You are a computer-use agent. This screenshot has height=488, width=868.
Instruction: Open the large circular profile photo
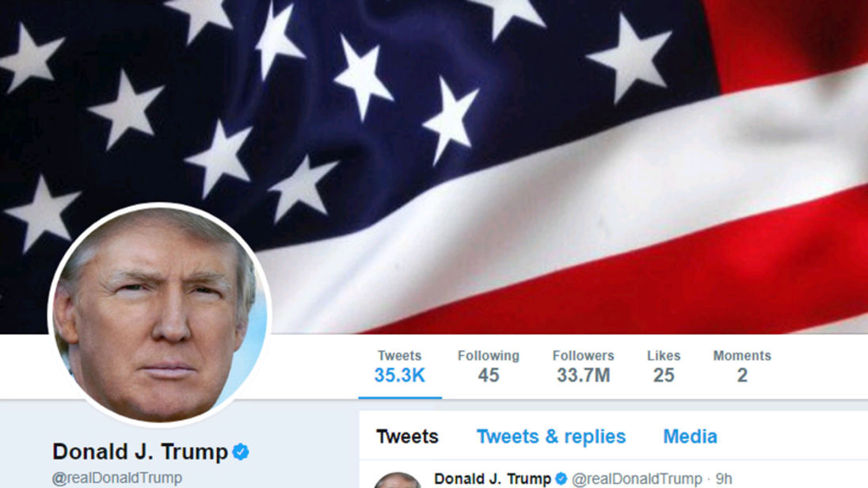coord(159,315)
